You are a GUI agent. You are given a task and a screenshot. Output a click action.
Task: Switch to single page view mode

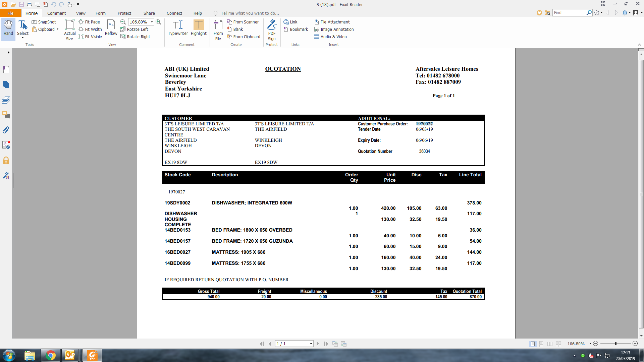[x=533, y=344]
